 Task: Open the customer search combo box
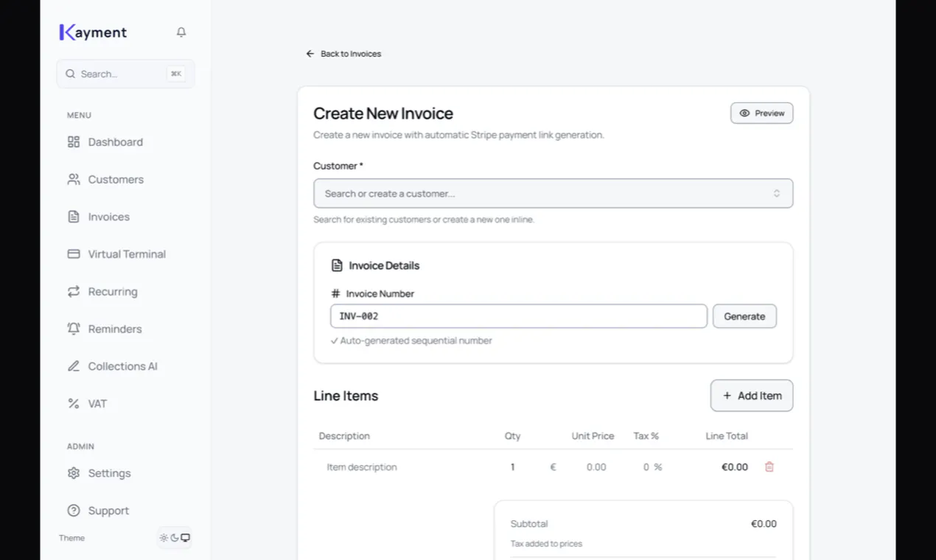click(553, 193)
